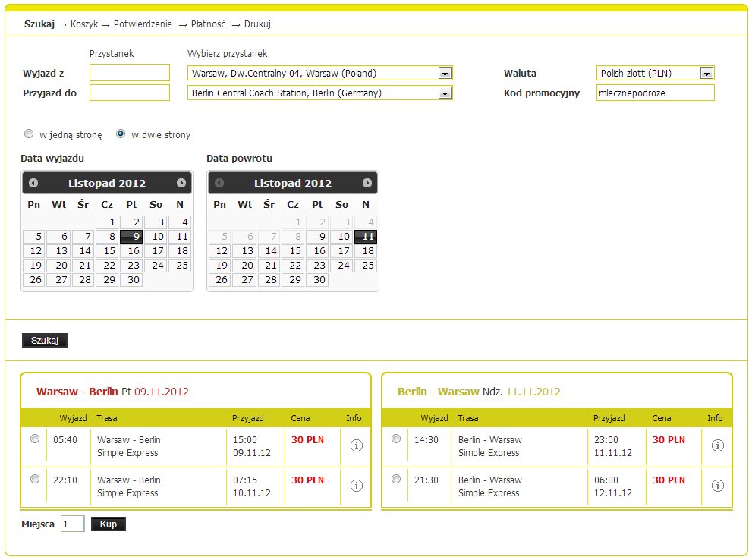Expand the Waluta currency dropdown
The width and height of the screenshot is (752, 560).
(706, 74)
